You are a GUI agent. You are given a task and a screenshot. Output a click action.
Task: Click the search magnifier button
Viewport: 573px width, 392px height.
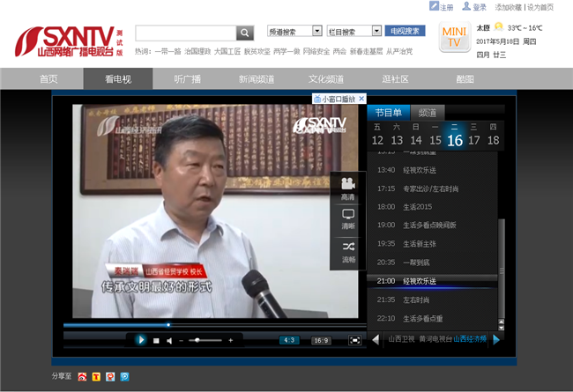coord(244,33)
